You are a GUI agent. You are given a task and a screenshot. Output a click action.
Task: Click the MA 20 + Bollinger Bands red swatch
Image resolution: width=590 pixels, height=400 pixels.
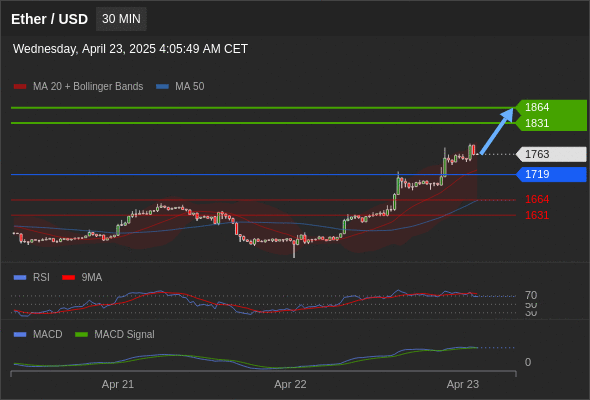[20, 87]
